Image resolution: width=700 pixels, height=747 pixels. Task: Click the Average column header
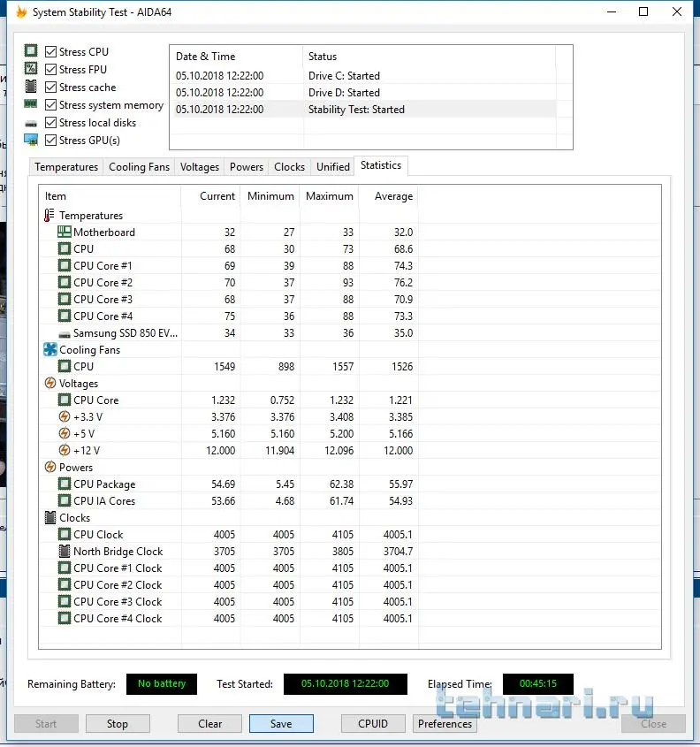pyautogui.click(x=389, y=196)
